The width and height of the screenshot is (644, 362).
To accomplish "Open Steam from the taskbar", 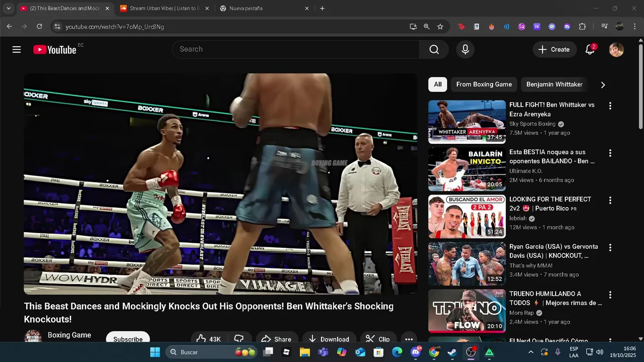I will click(452, 352).
